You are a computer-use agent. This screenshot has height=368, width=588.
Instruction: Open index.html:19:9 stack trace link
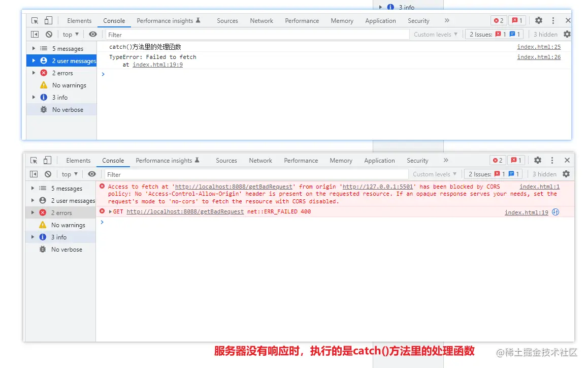tap(157, 65)
